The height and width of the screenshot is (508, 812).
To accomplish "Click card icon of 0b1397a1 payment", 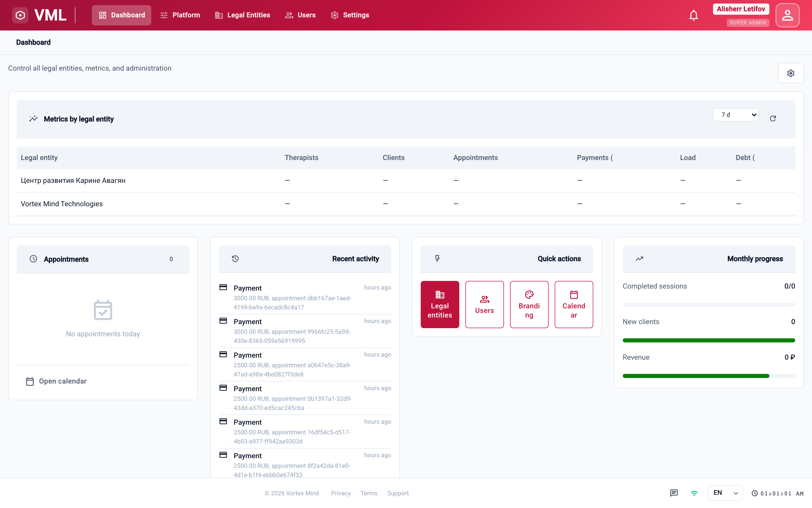I will (x=223, y=388).
